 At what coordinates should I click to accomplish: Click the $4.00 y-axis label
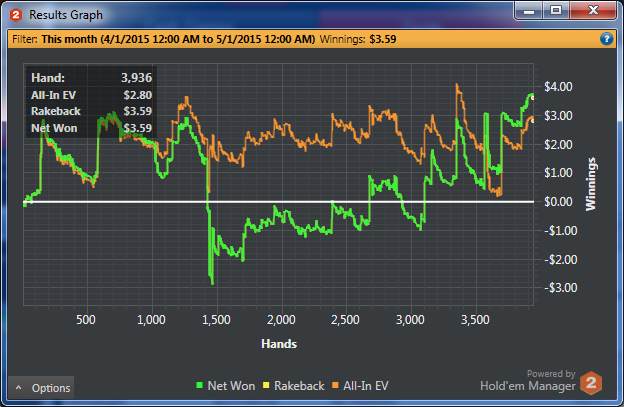[x=558, y=86]
